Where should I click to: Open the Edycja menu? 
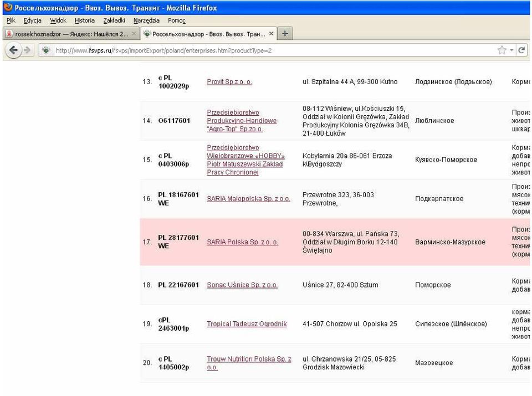pos(32,20)
